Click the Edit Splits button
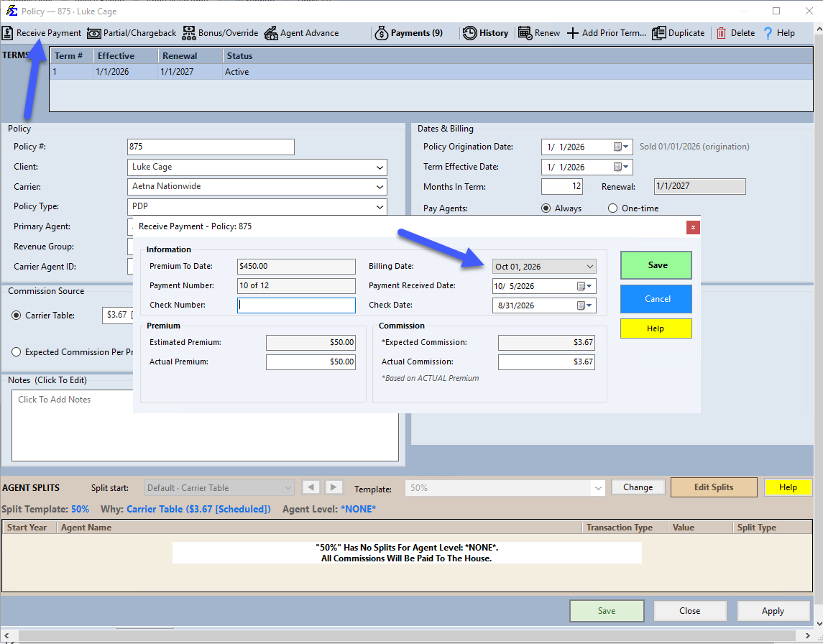This screenshot has width=823, height=644. pos(714,487)
